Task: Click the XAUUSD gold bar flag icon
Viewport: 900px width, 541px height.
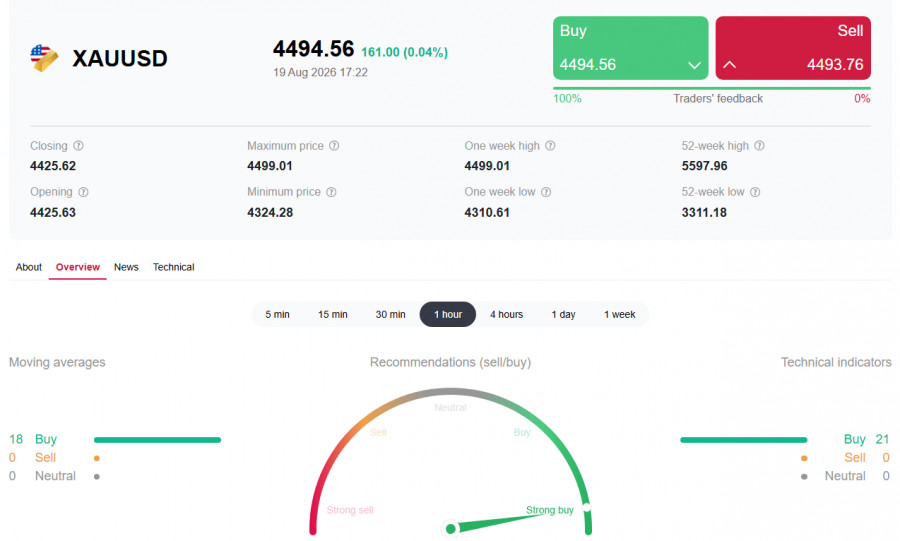Action: [44, 58]
